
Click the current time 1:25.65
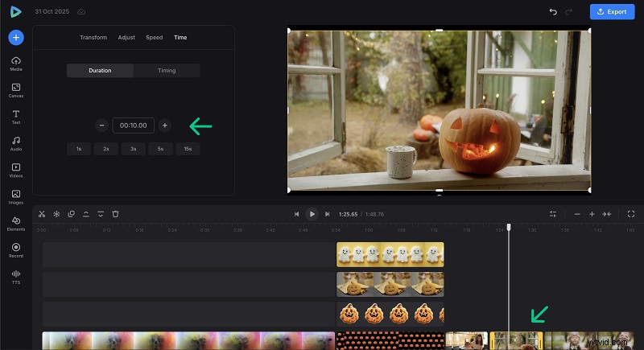click(348, 214)
